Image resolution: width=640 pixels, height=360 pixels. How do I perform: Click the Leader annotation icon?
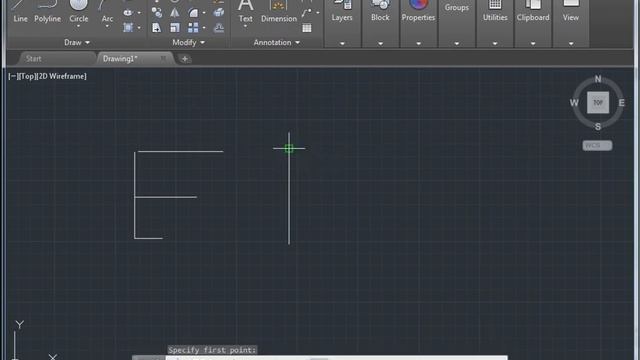tap(307, 13)
